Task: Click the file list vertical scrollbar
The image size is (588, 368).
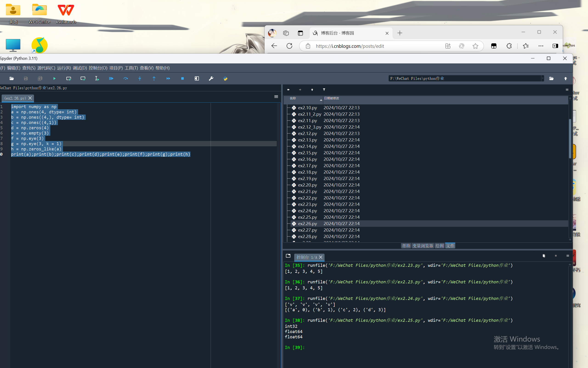Action: 570,139
